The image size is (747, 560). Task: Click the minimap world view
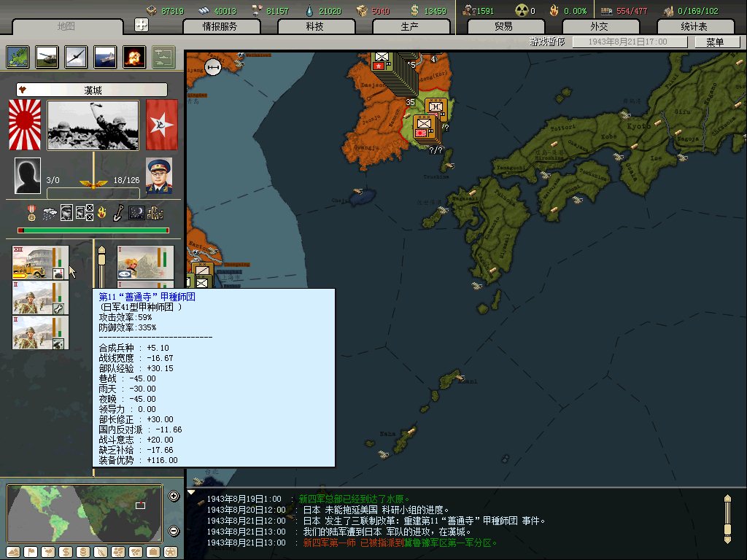(x=85, y=514)
